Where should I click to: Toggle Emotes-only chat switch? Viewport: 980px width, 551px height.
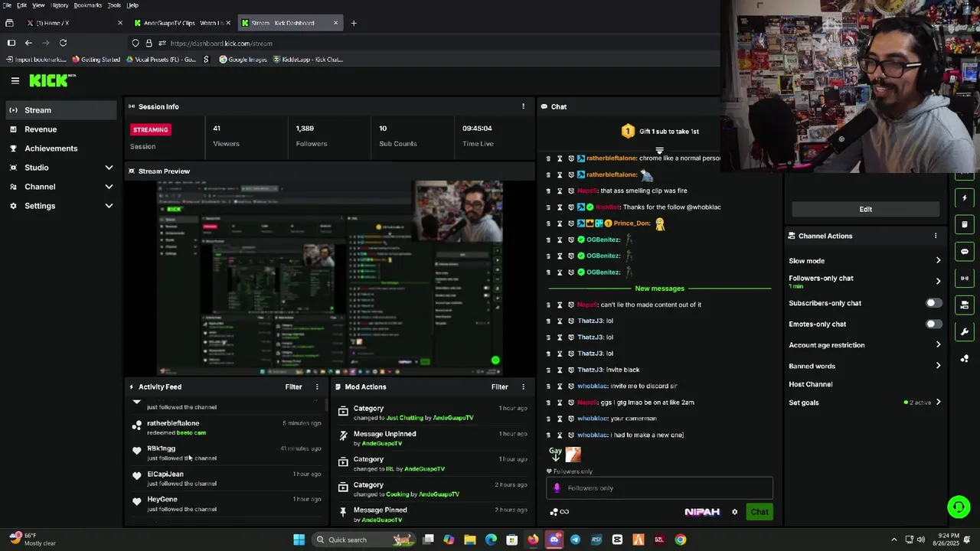coord(933,324)
